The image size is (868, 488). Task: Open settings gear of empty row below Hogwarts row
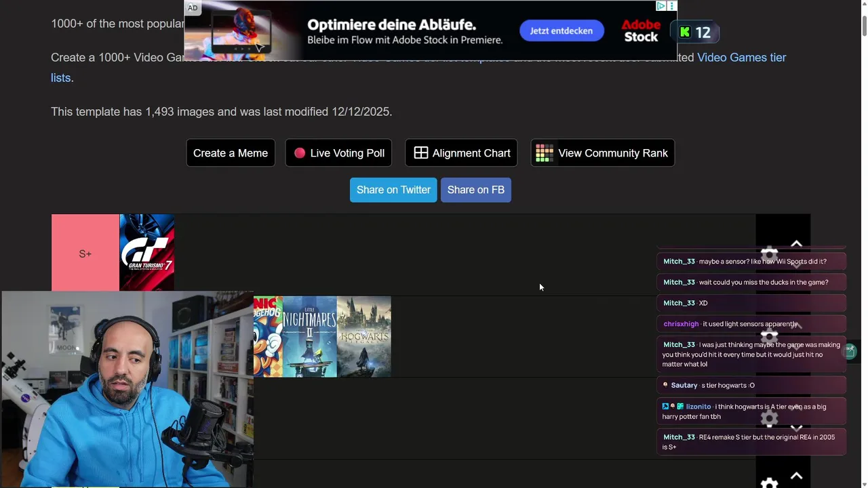769,418
